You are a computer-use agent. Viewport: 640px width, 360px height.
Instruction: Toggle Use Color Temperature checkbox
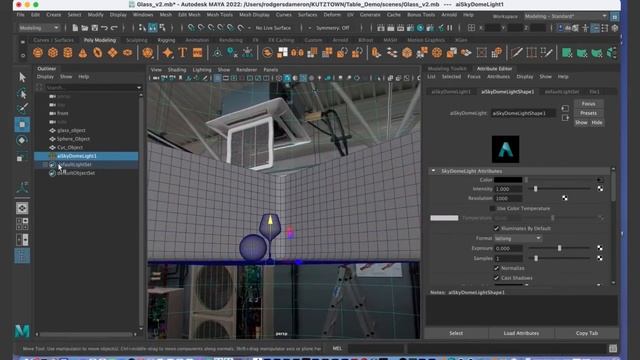[493, 209]
